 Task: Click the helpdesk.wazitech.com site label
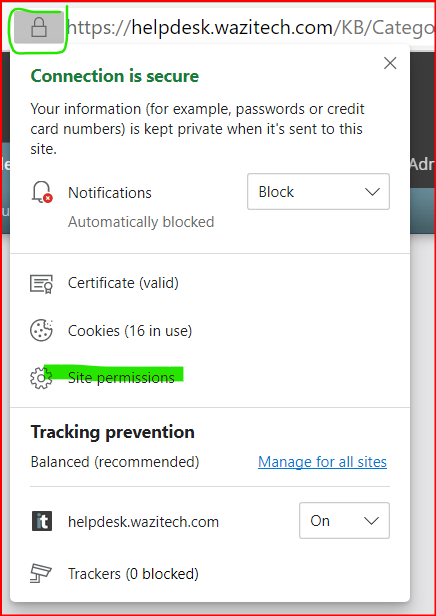click(x=143, y=522)
